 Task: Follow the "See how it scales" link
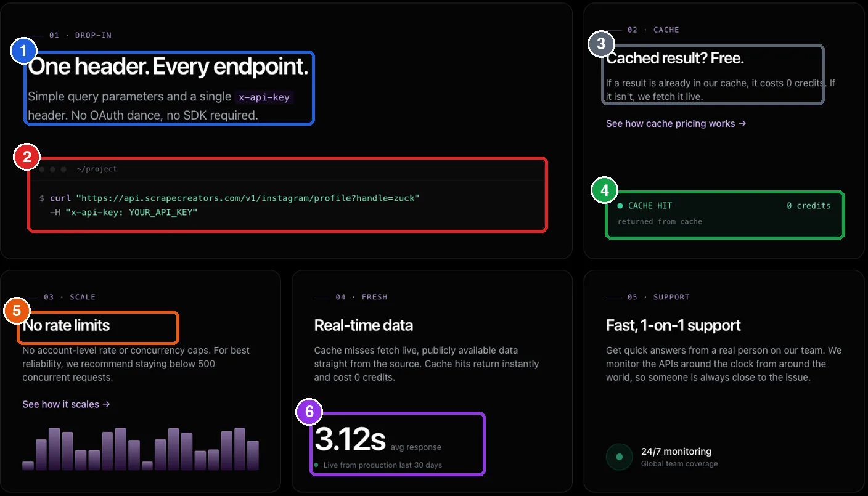tap(66, 405)
